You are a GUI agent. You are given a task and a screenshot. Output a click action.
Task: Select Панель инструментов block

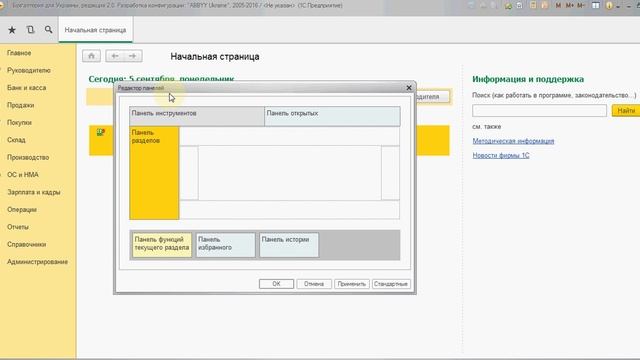(x=197, y=116)
